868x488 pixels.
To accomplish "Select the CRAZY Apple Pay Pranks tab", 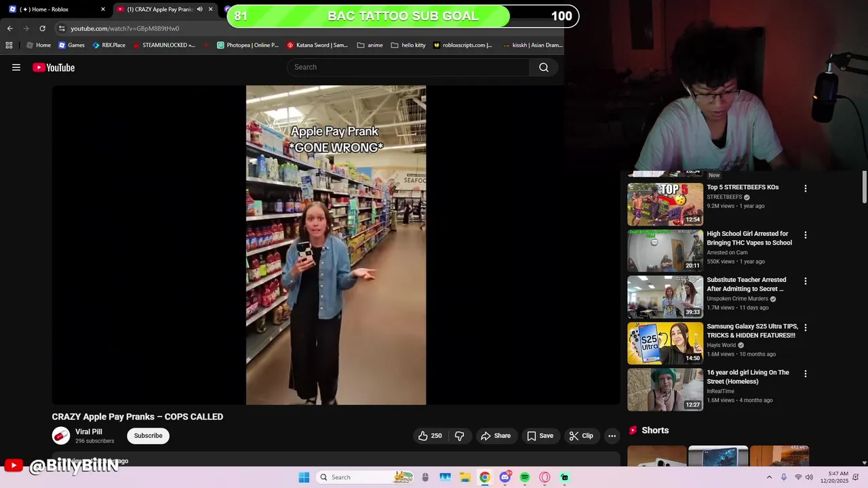I will (x=159, y=9).
